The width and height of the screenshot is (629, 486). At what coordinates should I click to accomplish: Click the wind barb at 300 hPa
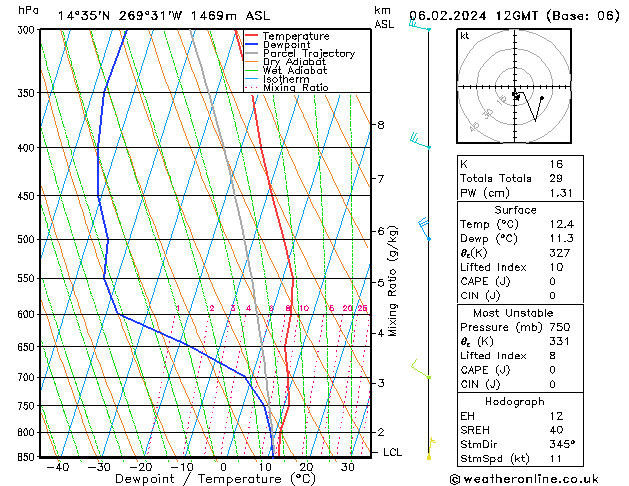420,26
